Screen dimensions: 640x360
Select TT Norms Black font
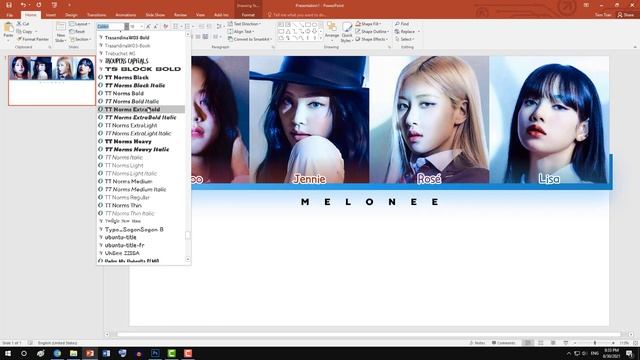click(x=141, y=77)
